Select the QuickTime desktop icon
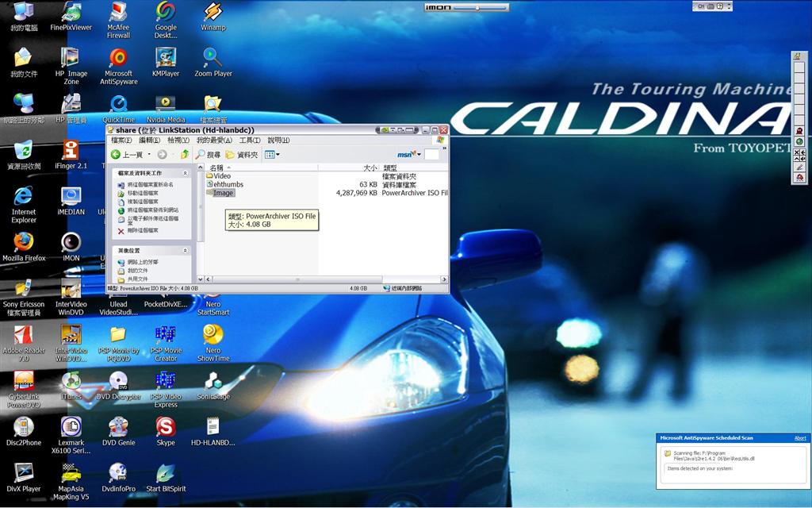 pos(118,110)
